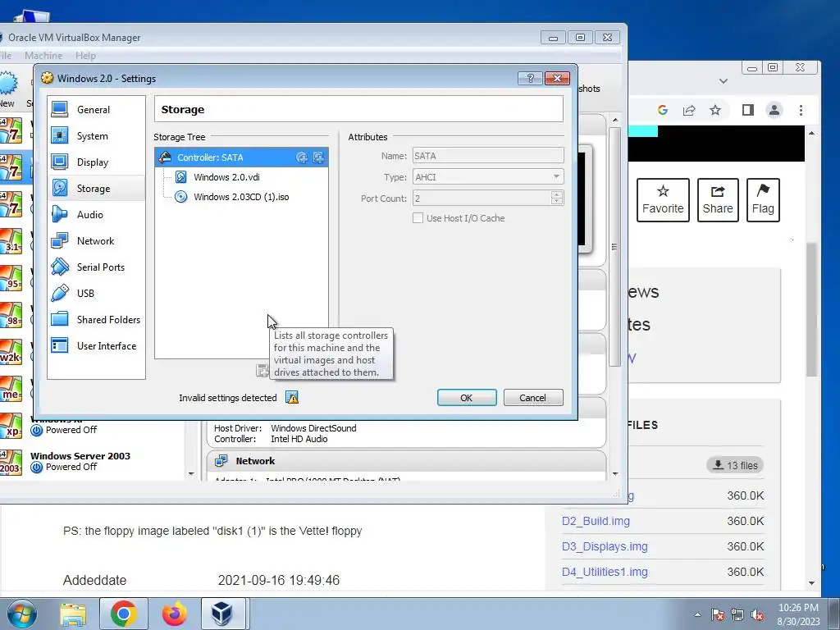Screen dimensions: 840x630
Task: Open Audio settings speaker icon
Action: [x=59, y=214]
